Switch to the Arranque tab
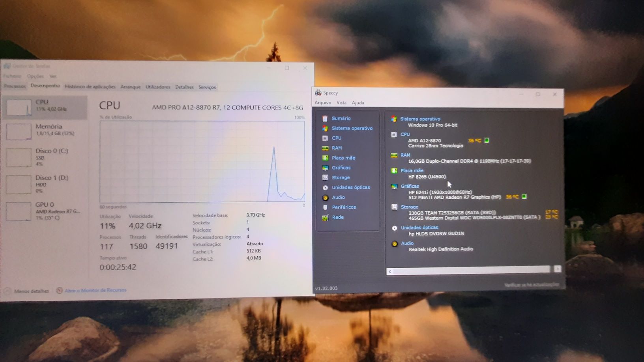644x362 pixels. (x=130, y=87)
